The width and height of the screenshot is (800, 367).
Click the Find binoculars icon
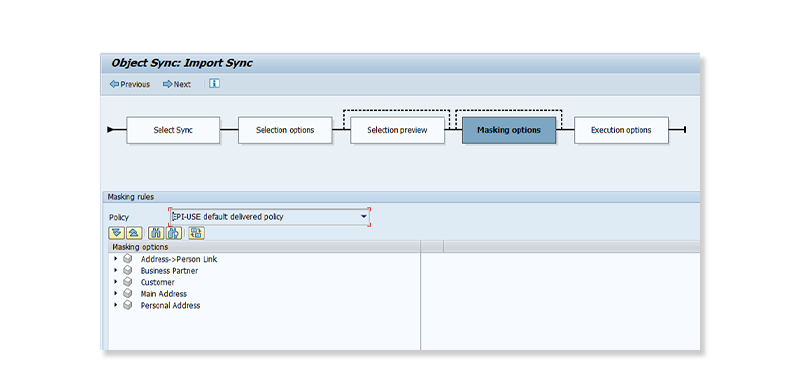click(x=156, y=233)
